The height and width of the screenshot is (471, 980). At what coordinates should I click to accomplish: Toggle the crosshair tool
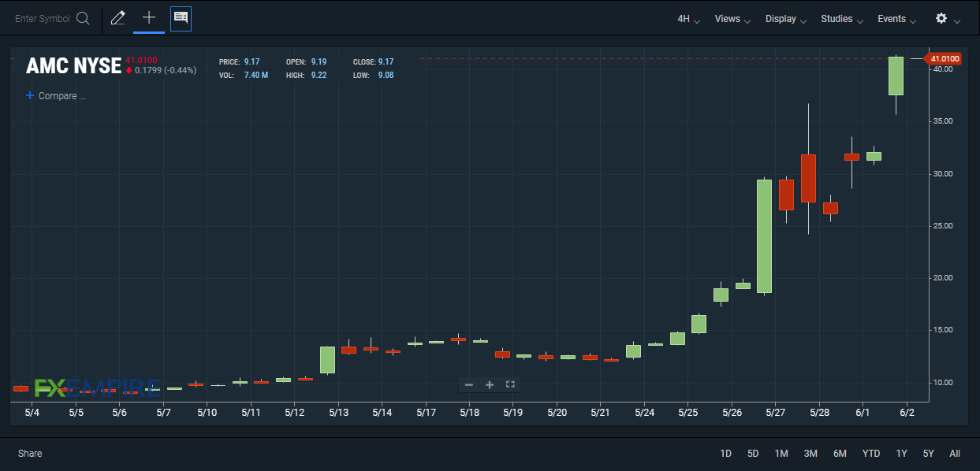click(149, 17)
